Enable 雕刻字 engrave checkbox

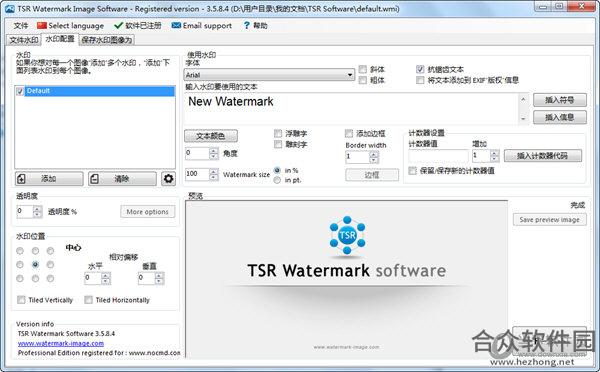point(278,144)
